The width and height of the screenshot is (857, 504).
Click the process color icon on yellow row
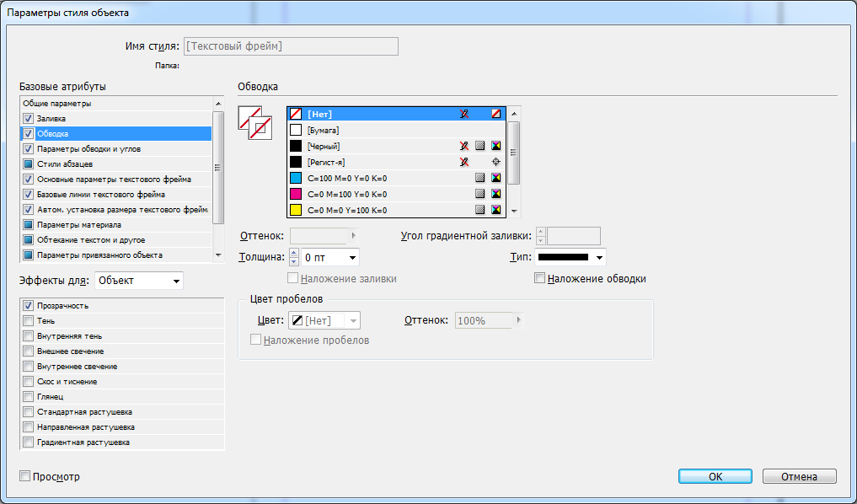(479, 210)
